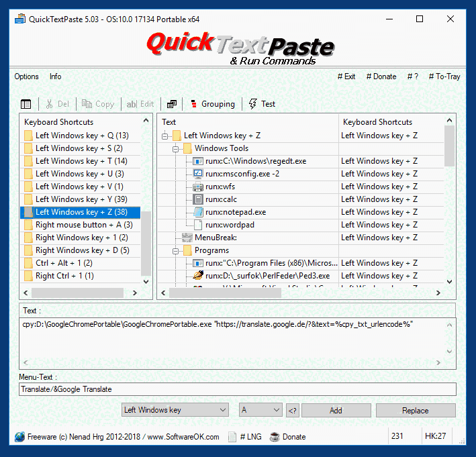This screenshot has height=457, width=476.
Task: Click the Copy toolbar button
Action: point(98,104)
